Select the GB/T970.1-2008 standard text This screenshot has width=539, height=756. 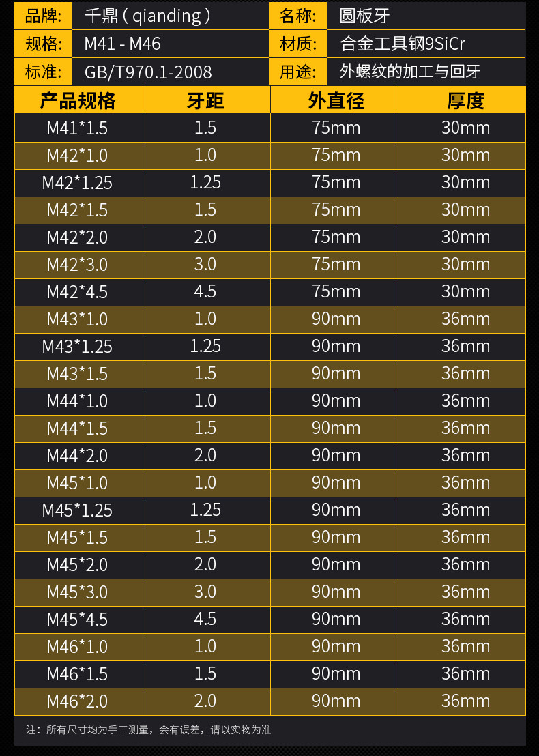point(148,72)
